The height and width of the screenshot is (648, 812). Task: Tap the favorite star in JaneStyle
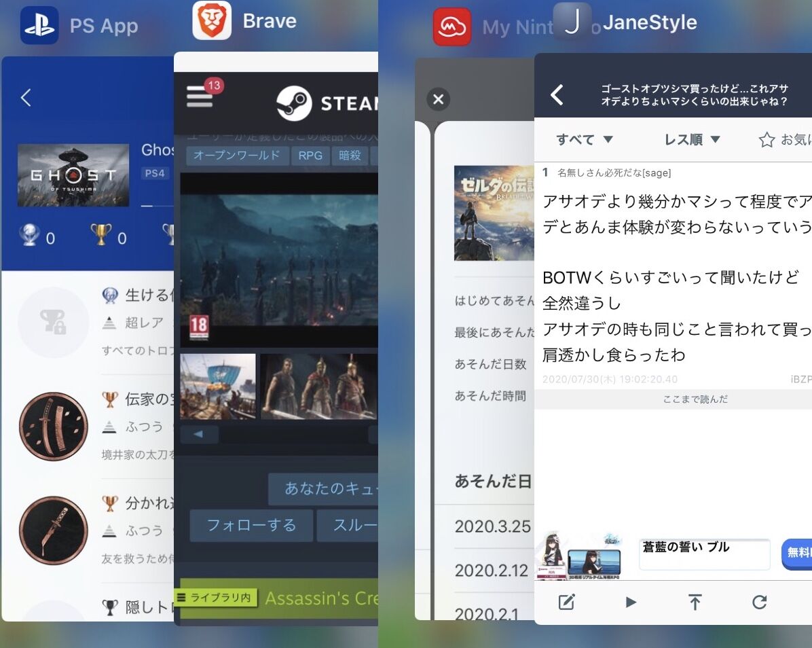767,139
